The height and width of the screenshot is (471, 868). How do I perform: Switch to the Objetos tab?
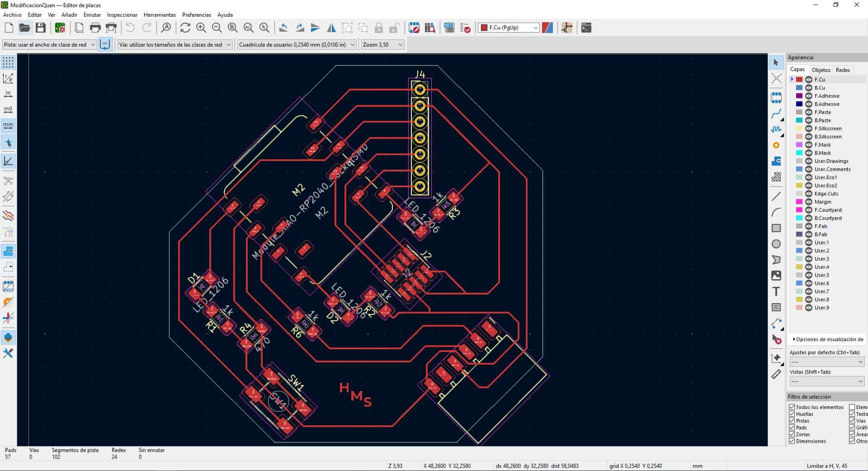point(821,70)
